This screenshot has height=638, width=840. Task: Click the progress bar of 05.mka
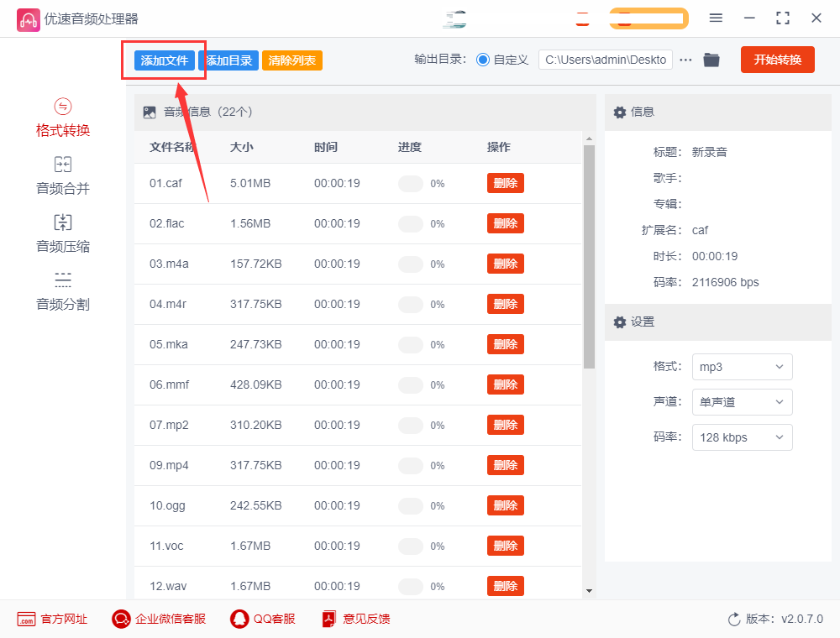point(411,345)
